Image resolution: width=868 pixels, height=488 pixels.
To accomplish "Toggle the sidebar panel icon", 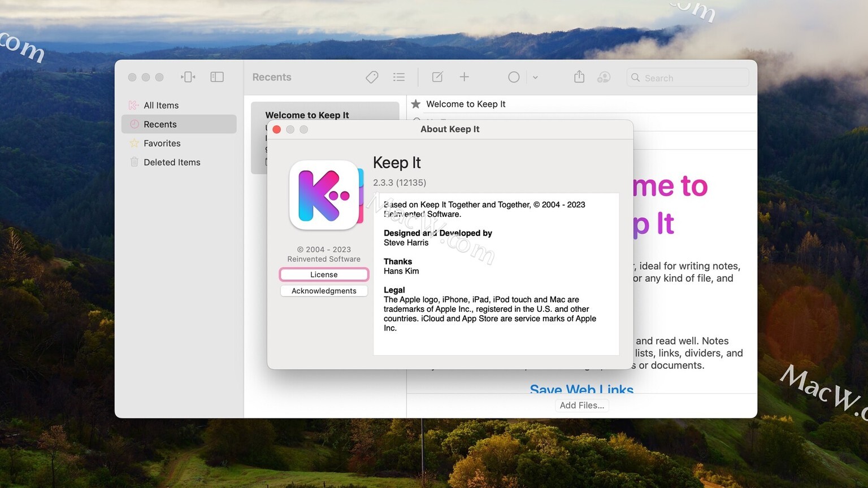I will click(217, 77).
